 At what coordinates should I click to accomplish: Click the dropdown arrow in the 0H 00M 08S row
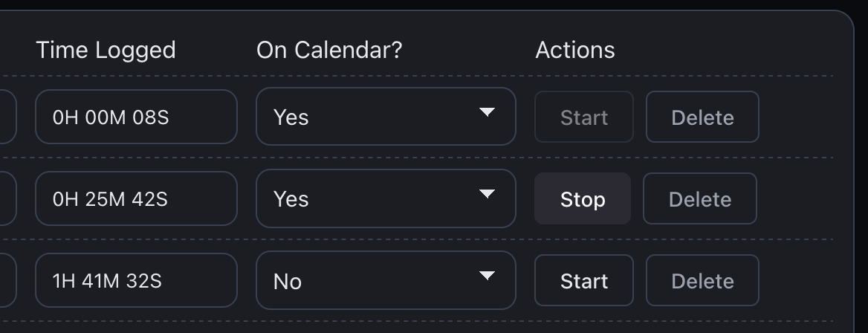[x=487, y=112]
